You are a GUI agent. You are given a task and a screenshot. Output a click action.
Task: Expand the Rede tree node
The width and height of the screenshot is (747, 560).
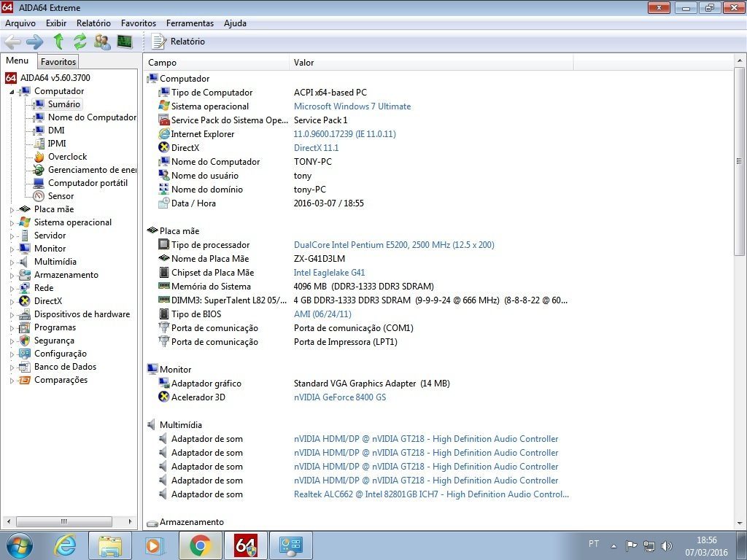tap(12, 288)
